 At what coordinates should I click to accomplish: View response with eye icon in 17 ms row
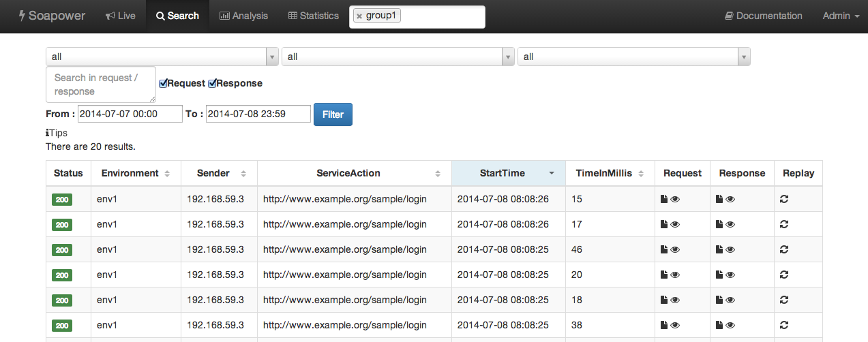730,224
